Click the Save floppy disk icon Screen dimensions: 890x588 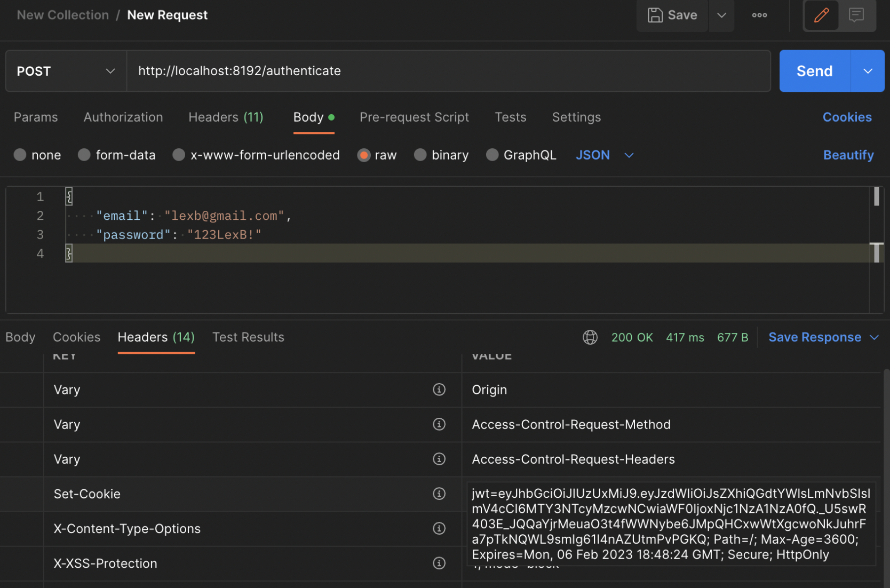coord(655,15)
